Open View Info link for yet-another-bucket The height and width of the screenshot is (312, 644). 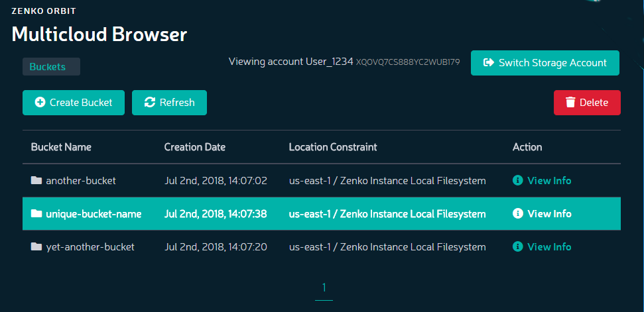[549, 247]
